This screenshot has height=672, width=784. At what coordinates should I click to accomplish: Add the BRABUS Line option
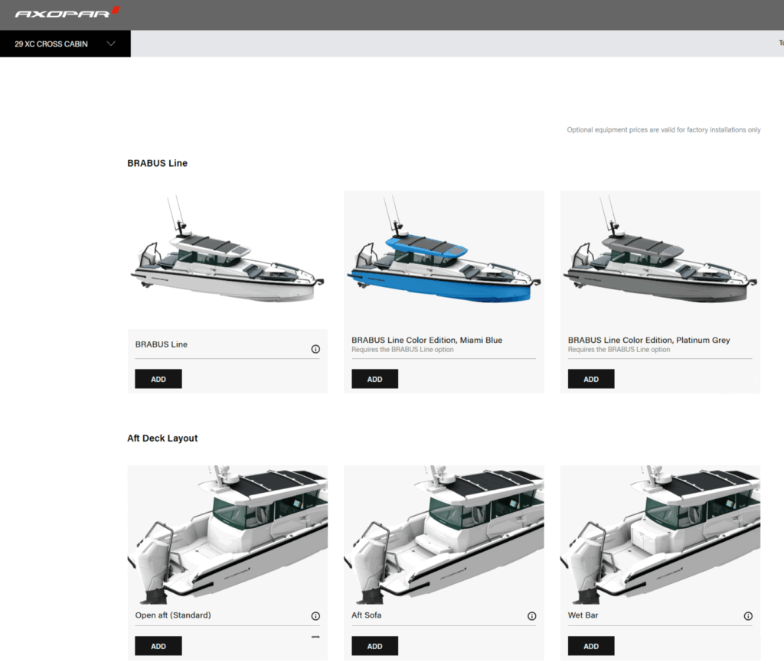tap(158, 379)
